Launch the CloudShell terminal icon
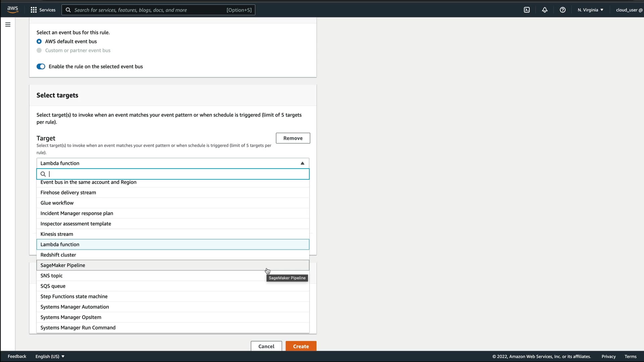This screenshot has height=362, width=644. pos(527,10)
